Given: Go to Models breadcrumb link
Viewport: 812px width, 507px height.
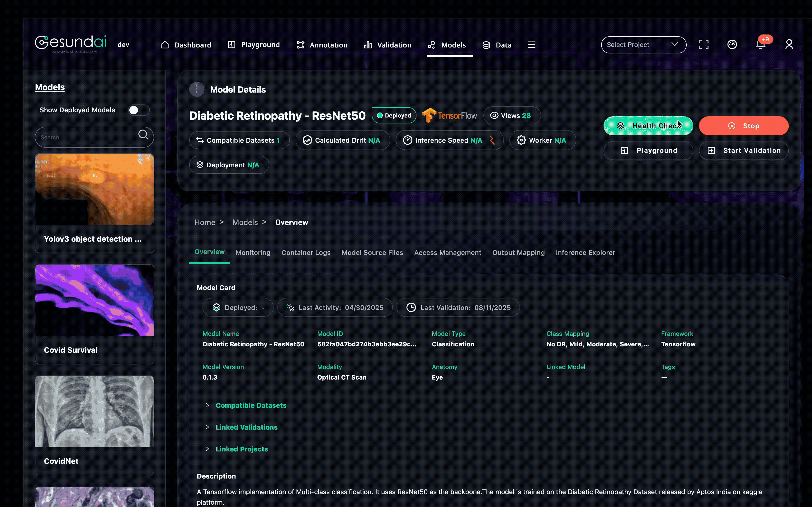Looking at the screenshot, I should click(x=245, y=222).
